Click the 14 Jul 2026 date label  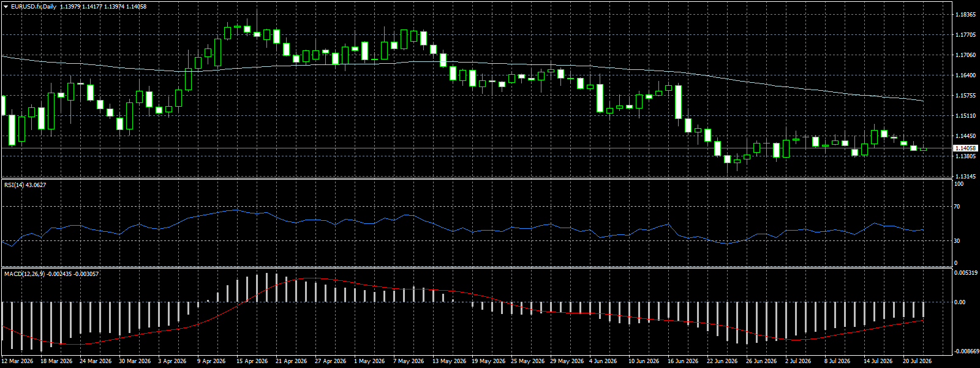point(878,361)
